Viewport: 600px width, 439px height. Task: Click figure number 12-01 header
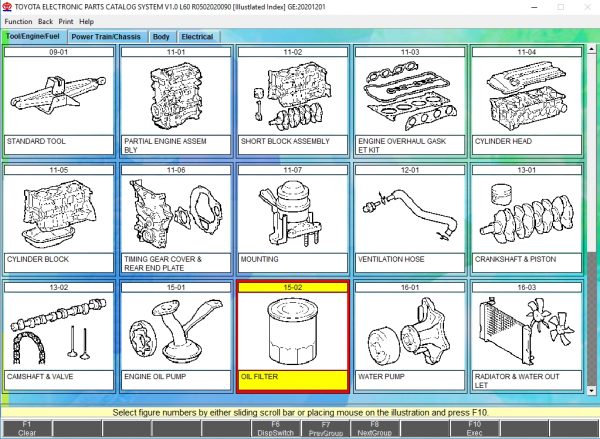click(410, 170)
